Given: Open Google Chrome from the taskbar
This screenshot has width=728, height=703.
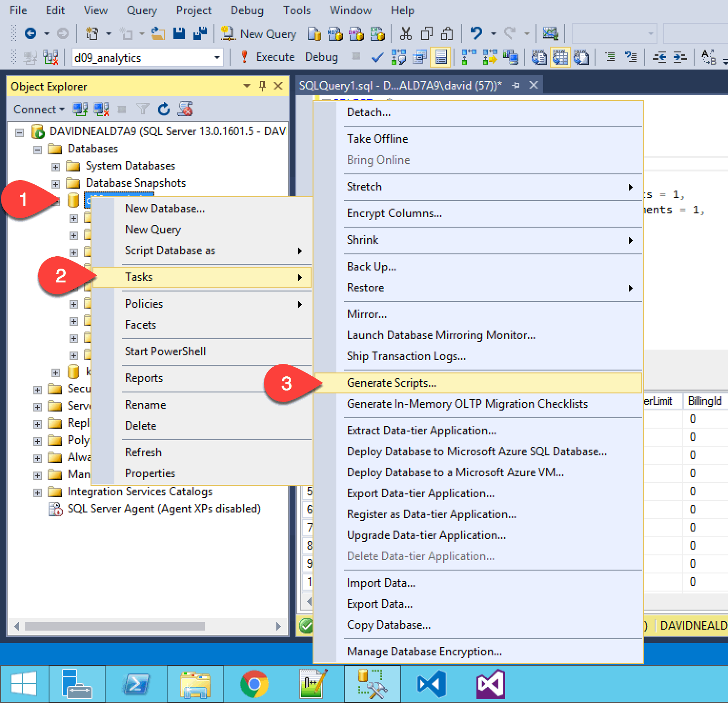Looking at the screenshot, I should coord(254,684).
